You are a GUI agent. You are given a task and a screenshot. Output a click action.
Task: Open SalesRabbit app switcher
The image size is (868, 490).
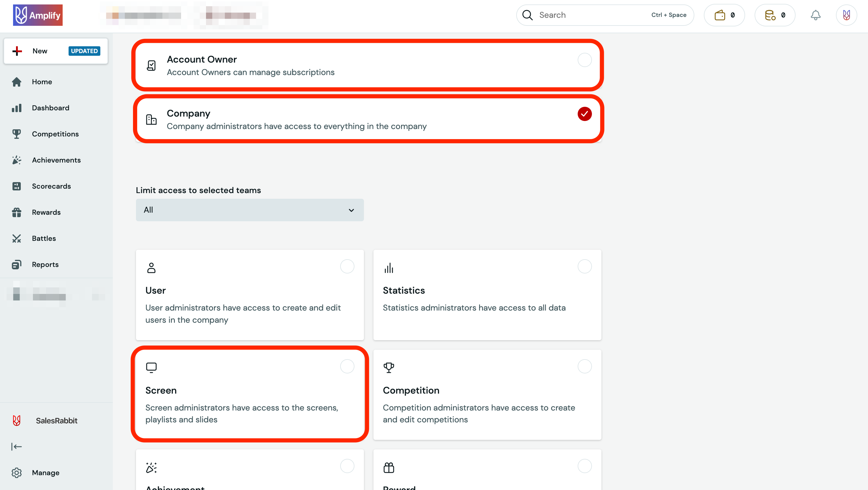(x=56, y=420)
